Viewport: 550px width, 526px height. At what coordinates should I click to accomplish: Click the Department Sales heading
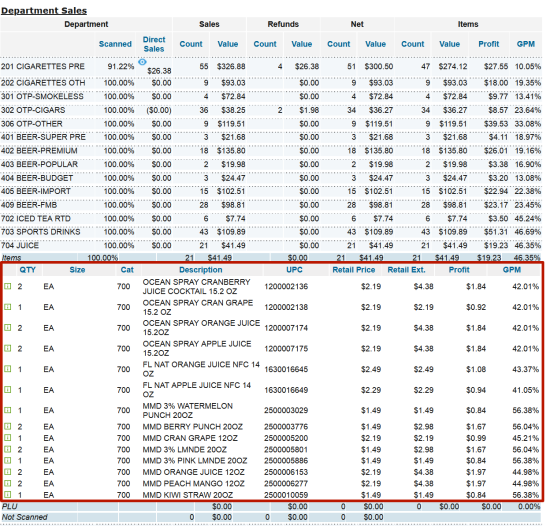tap(44, 11)
